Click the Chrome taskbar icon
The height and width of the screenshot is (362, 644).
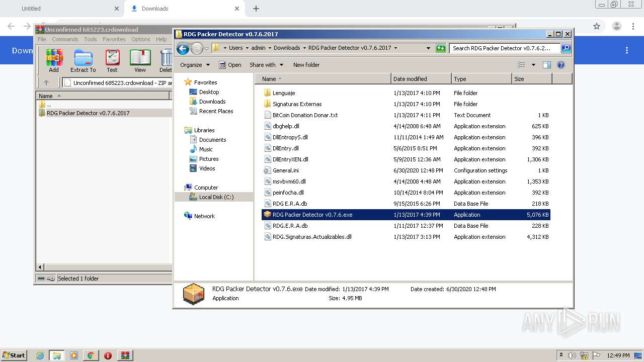91,355
